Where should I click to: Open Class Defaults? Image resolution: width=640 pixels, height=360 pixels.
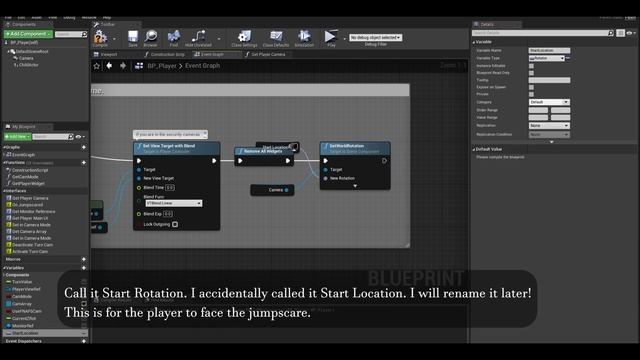276,36
